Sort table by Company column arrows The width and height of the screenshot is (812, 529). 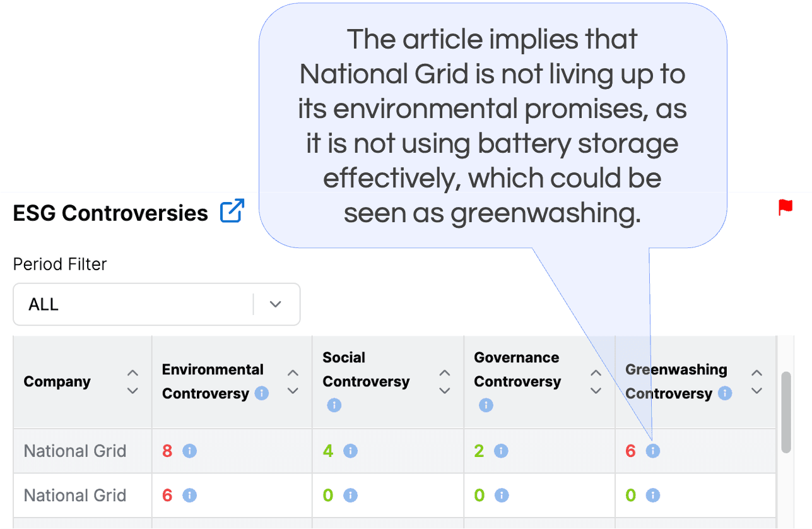pos(132,382)
